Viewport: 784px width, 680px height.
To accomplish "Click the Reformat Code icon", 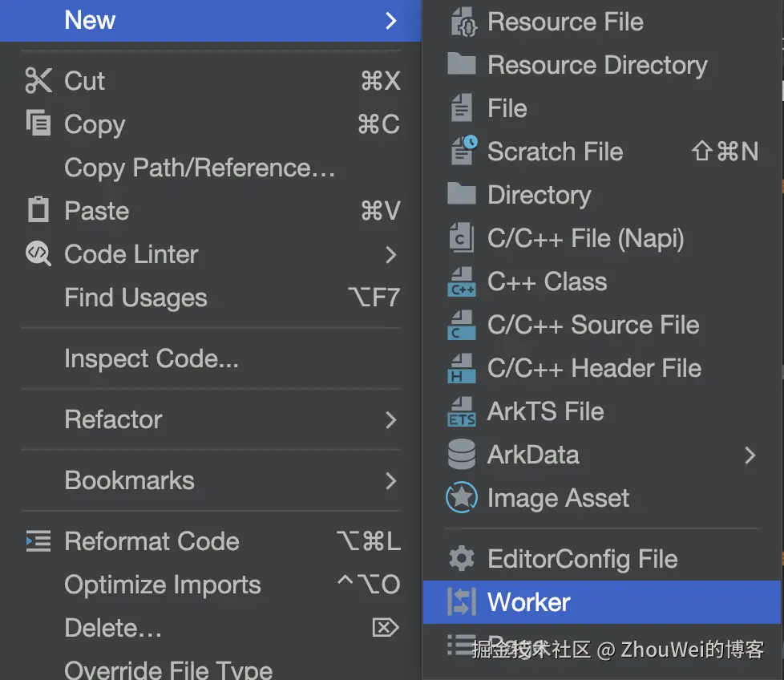I will point(38,541).
